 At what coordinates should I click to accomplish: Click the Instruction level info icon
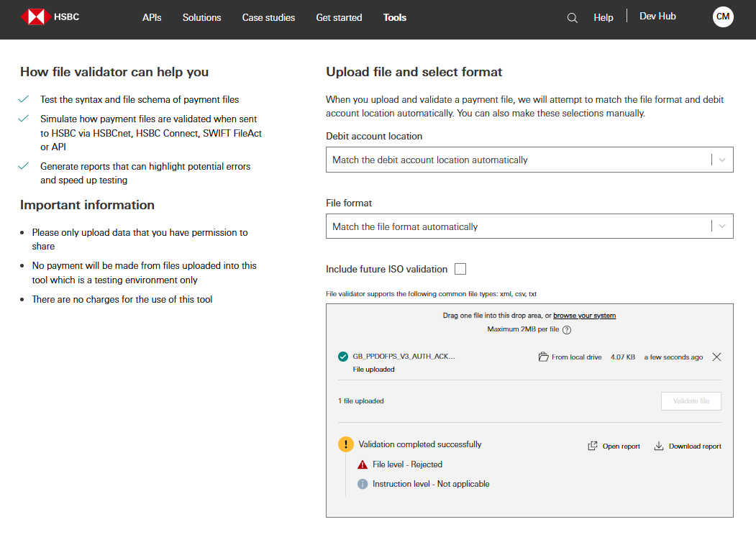[x=363, y=484]
